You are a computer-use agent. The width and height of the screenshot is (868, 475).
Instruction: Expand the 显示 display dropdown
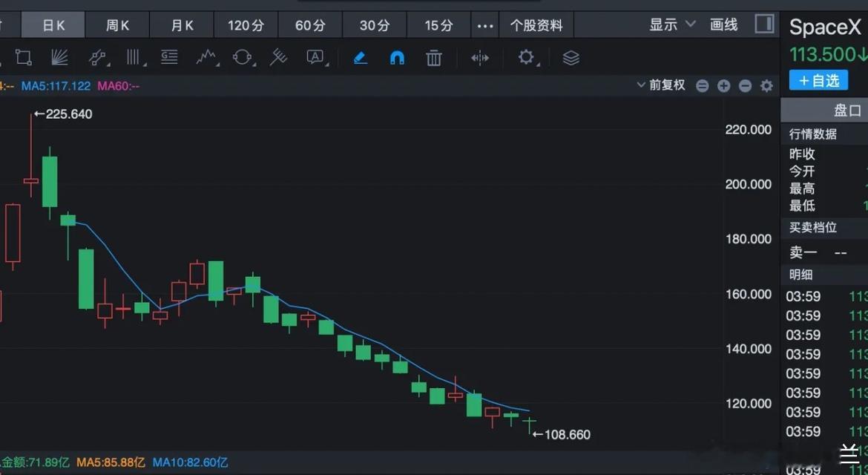(x=671, y=25)
